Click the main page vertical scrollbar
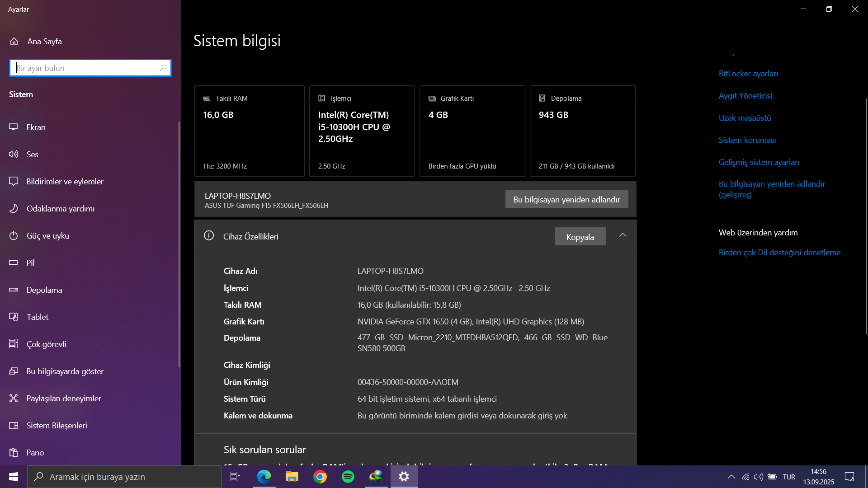The width and height of the screenshot is (868, 488). coord(866,216)
